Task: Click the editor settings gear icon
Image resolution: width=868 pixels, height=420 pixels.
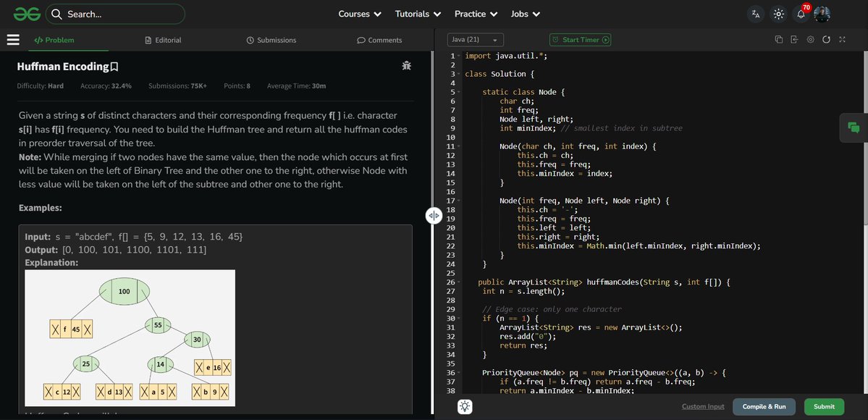Action: coord(810,40)
